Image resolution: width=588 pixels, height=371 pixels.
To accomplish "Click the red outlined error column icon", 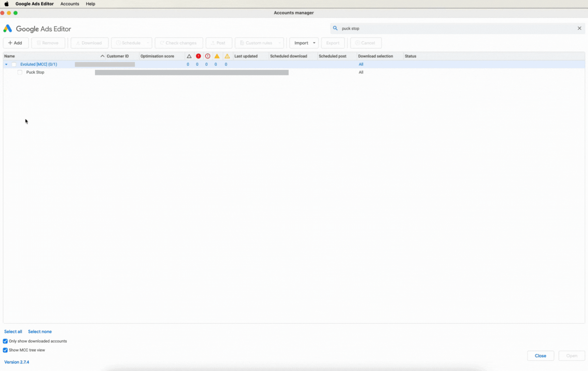I will tap(208, 56).
